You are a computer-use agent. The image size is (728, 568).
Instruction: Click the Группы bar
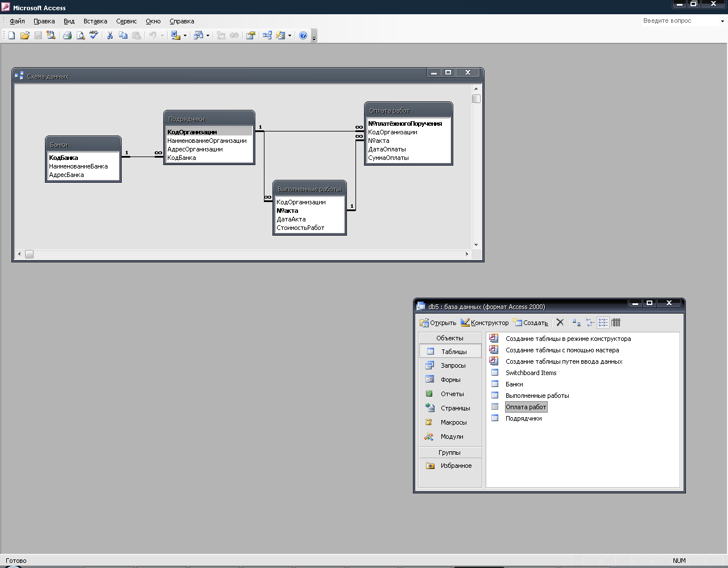(x=450, y=452)
